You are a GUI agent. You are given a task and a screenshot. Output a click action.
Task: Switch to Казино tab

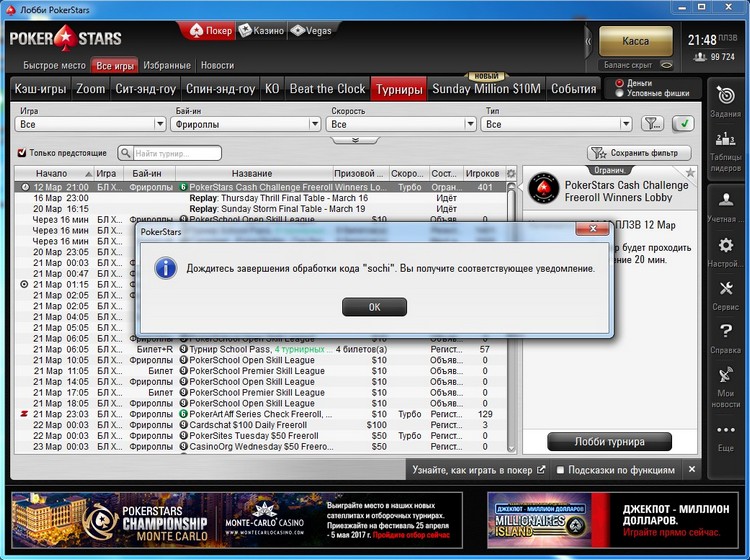tap(261, 31)
